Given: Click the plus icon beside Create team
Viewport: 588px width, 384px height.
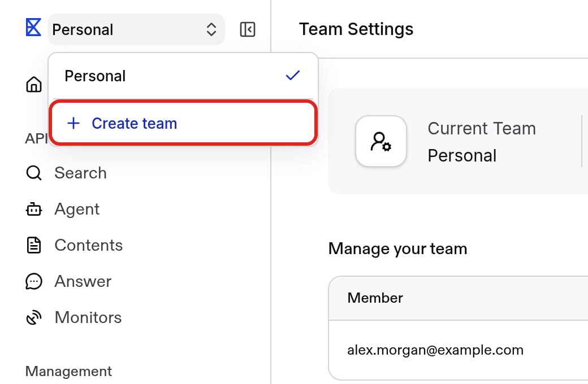Looking at the screenshot, I should click(73, 123).
